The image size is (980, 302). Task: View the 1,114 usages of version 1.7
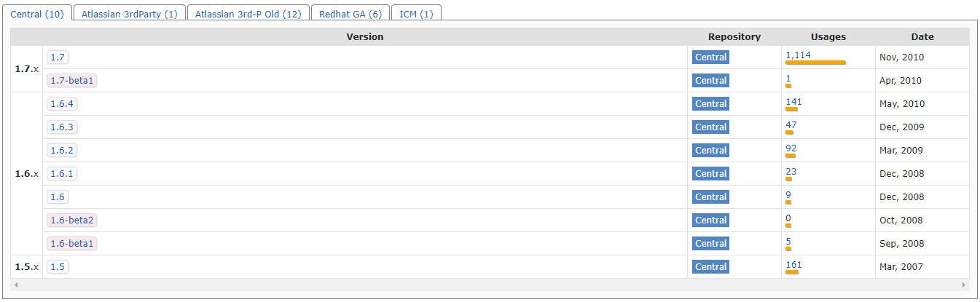coord(798,55)
